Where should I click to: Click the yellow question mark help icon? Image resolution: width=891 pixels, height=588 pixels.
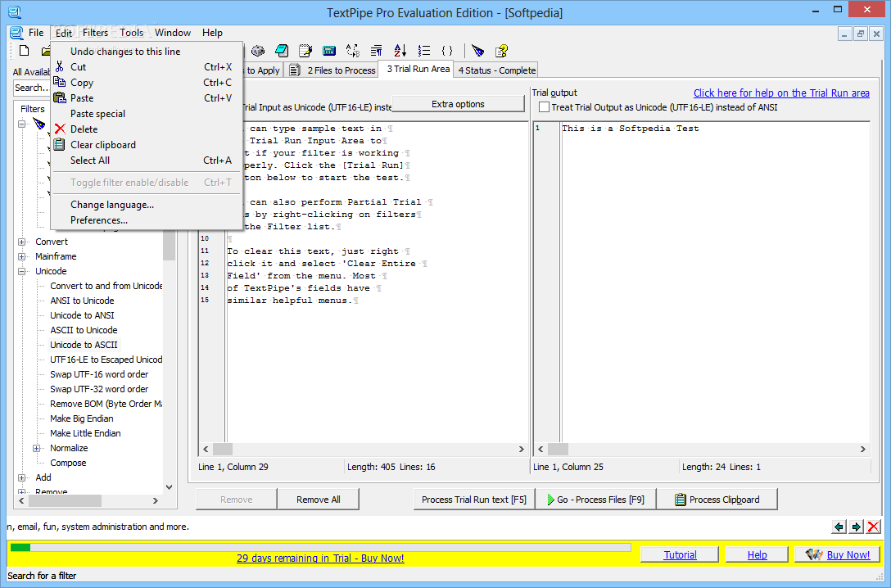point(501,51)
